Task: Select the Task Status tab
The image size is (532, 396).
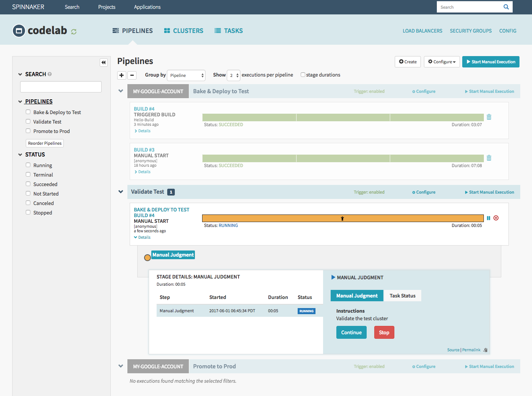Action: click(x=402, y=296)
